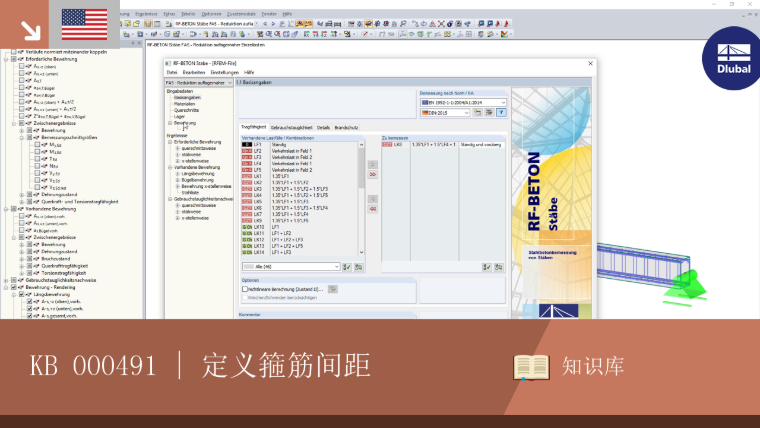Click the double right arrow to add all

pyautogui.click(x=373, y=174)
